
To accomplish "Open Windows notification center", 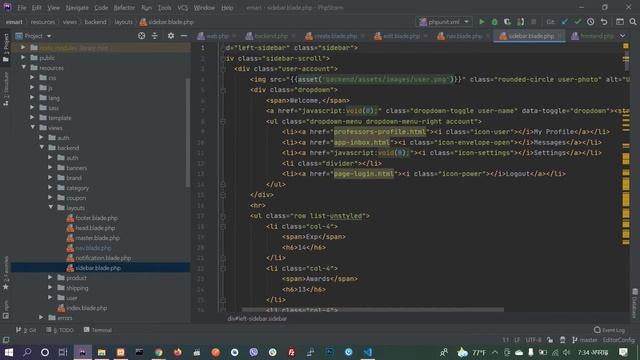I will click(x=623, y=352).
